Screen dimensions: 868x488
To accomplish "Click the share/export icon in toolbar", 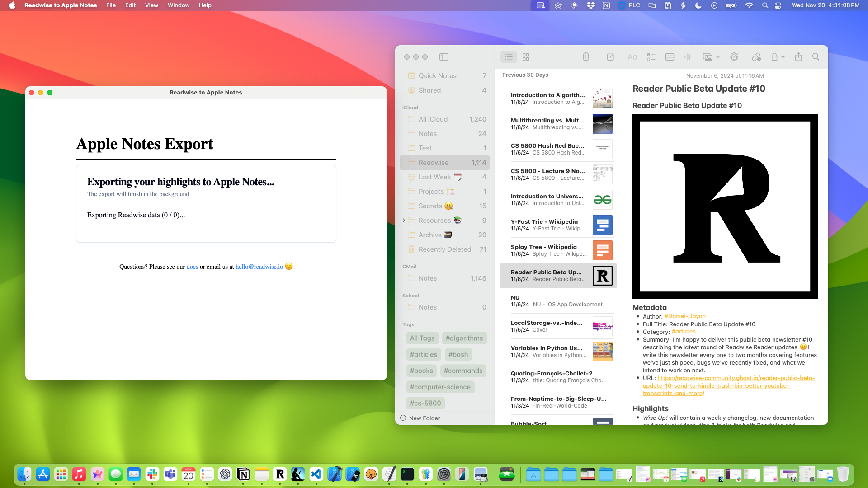I will click(798, 56).
